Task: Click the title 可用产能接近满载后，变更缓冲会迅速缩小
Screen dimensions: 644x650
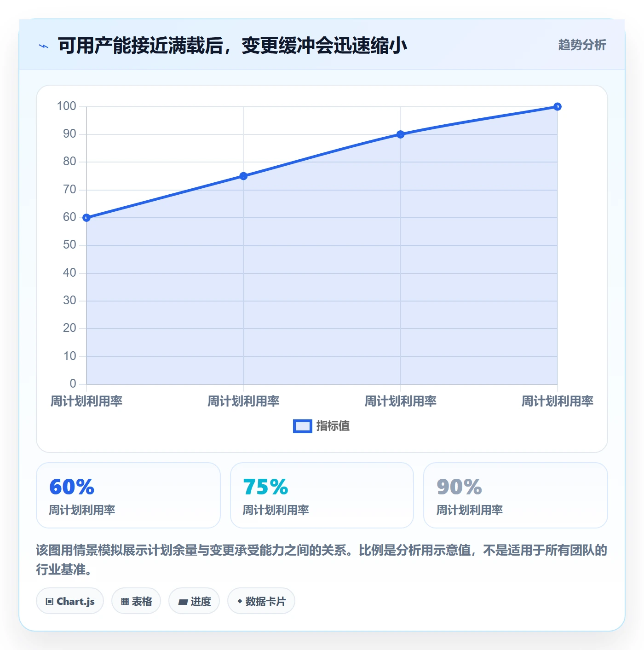Action: (233, 46)
